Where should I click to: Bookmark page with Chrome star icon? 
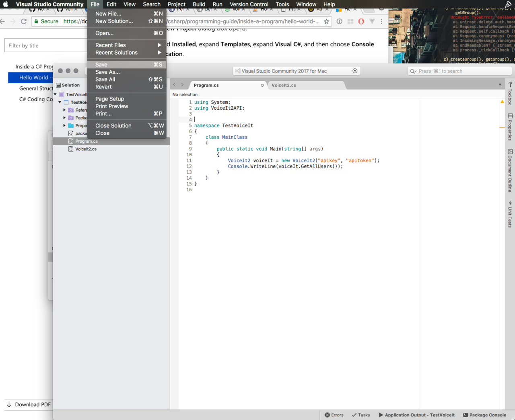click(326, 21)
